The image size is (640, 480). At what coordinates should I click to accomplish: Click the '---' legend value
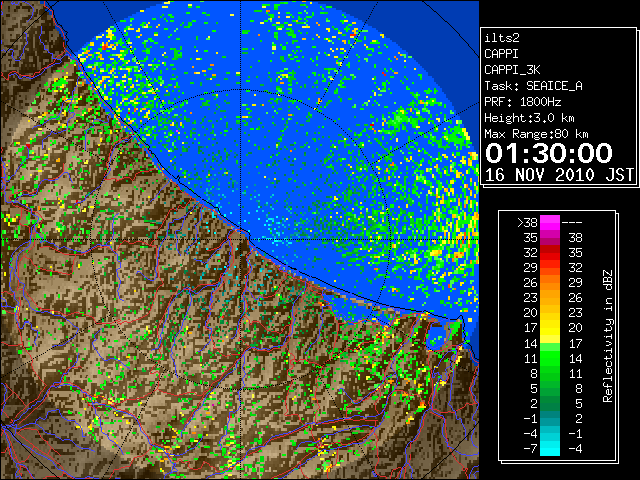(572, 223)
